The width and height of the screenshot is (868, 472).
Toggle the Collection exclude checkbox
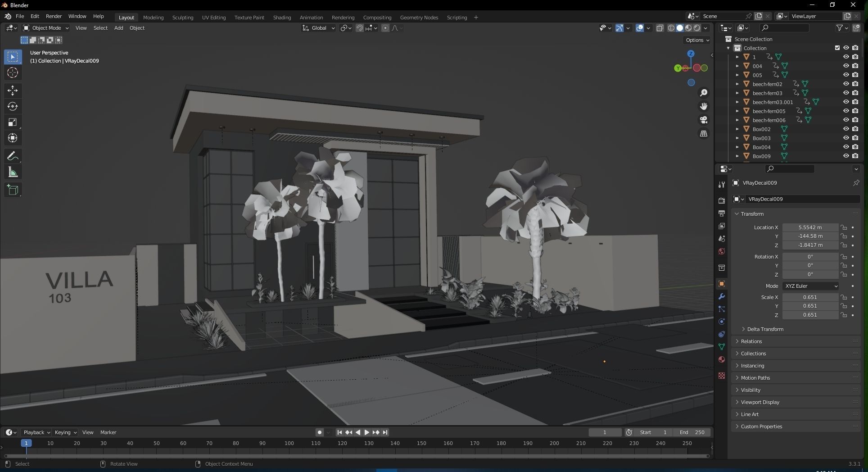pos(837,48)
